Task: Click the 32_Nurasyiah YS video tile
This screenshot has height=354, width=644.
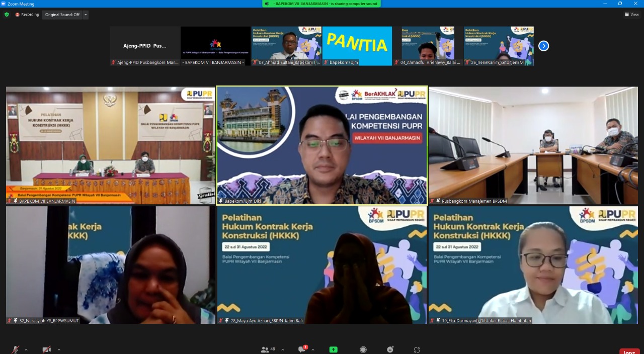Action: 111,265
